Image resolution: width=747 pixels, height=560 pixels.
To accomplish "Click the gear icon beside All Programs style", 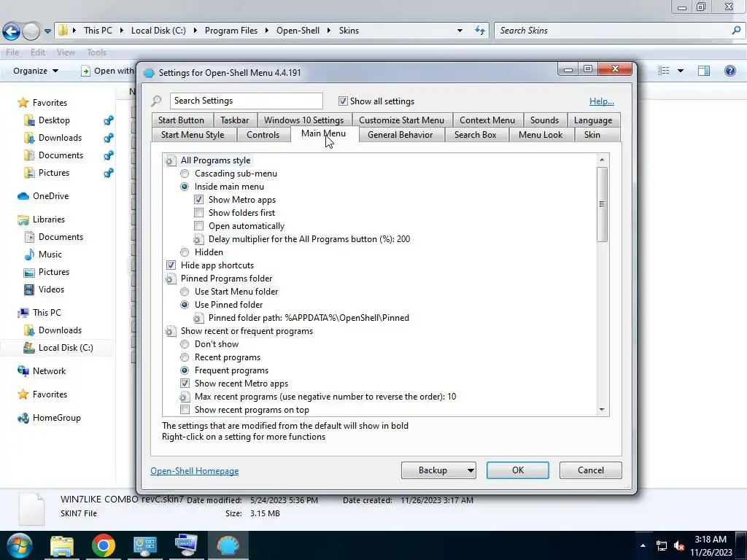I will pyautogui.click(x=170, y=160).
